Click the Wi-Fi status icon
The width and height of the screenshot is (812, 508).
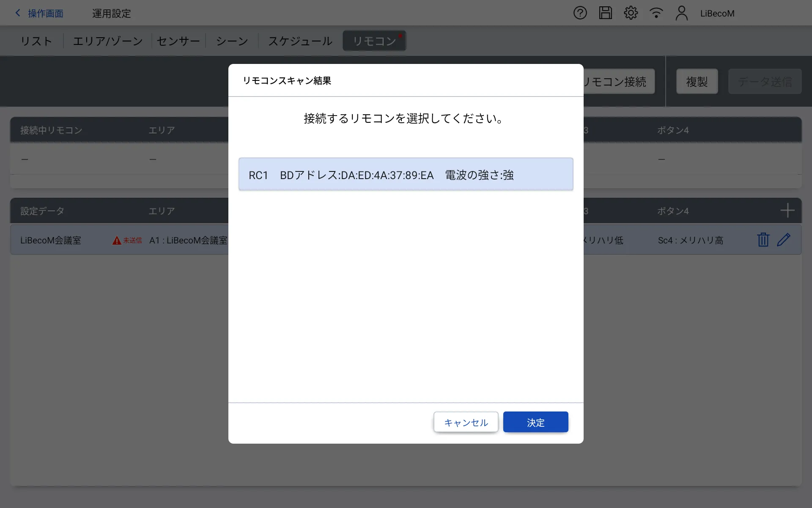(x=656, y=13)
